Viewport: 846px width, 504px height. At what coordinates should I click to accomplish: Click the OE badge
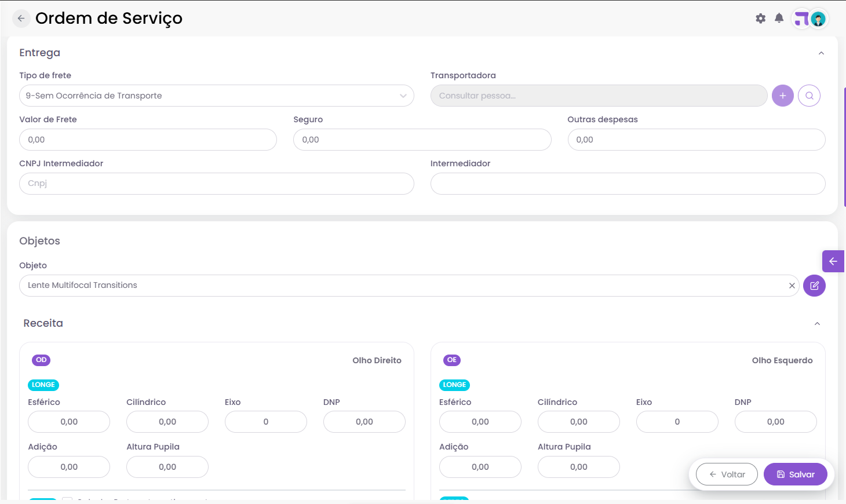[452, 360]
